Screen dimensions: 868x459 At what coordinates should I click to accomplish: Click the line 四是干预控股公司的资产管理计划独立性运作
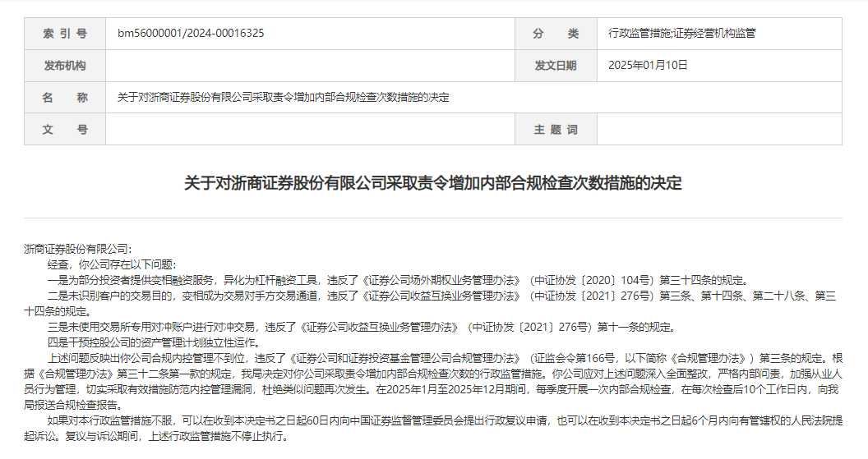(x=153, y=342)
